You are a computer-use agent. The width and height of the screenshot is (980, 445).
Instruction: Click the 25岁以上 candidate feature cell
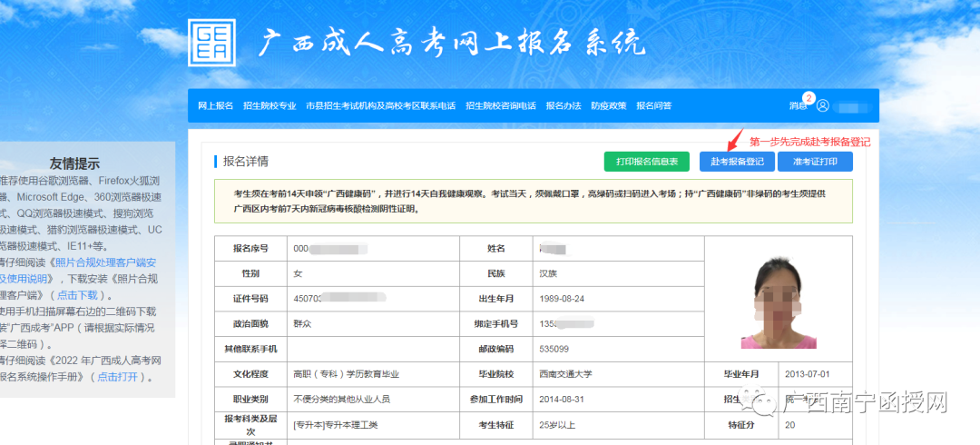(x=619, y=424)
